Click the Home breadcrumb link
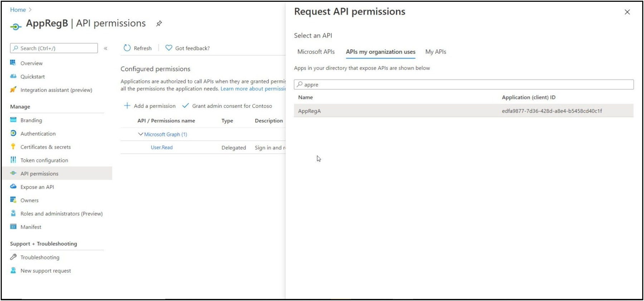644x301 pixels. (18, 10)
